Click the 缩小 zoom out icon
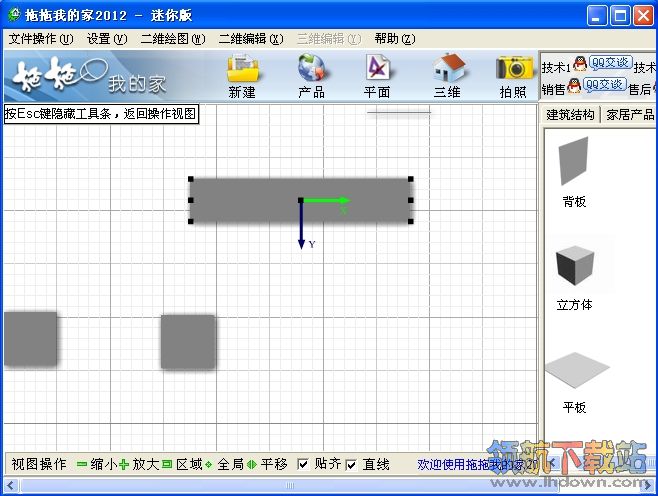 [x=82, y=464]
